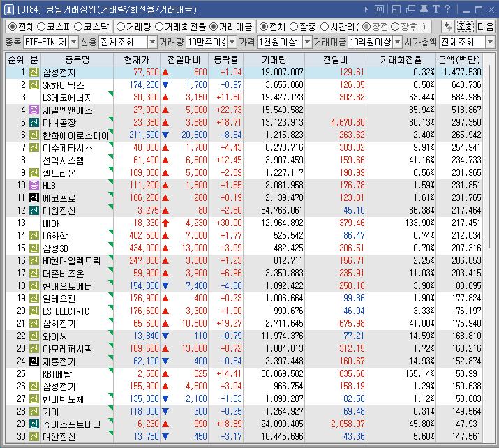Viewport: 499px width, 448px height.
Task: Click the table's vertical scrollbar thumb
Action: point(489,158)
